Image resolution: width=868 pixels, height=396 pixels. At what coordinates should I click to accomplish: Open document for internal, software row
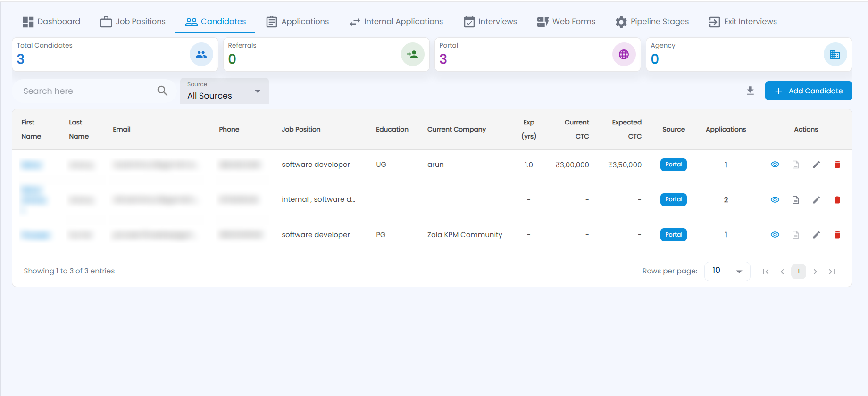click(x=796, y=200)
